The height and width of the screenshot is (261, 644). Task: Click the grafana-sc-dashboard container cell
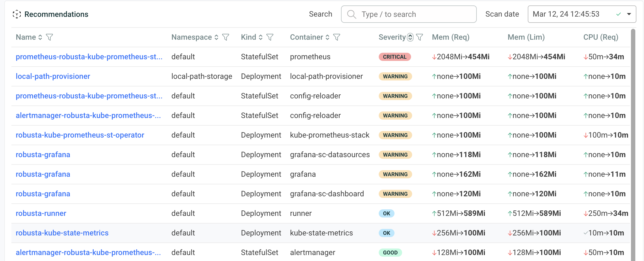[327, 194]
